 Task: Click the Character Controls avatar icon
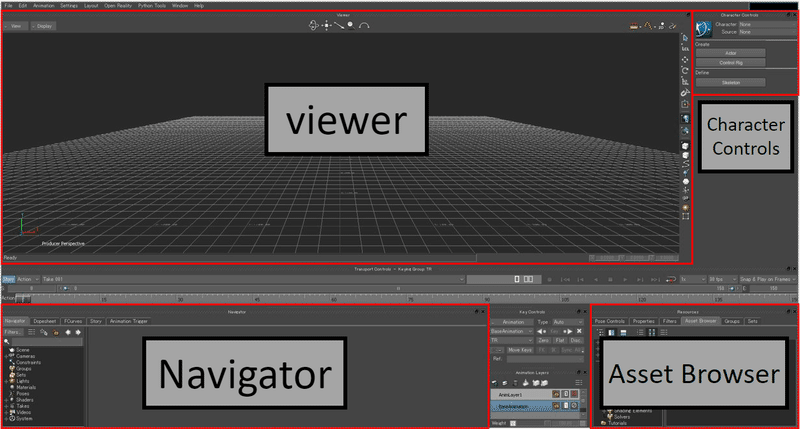click(x=704, y=29)
